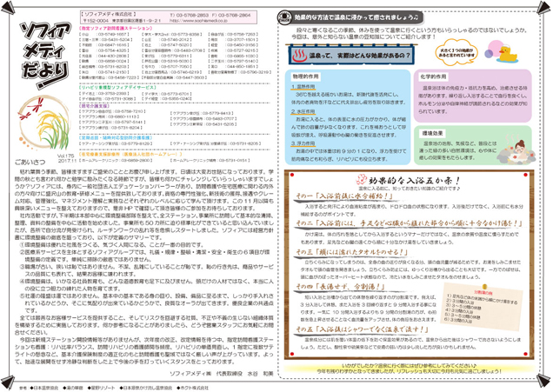Click memo item 1) 足先など体の末端から
Viewport: 553px width, 392px height.
point(481,299)
